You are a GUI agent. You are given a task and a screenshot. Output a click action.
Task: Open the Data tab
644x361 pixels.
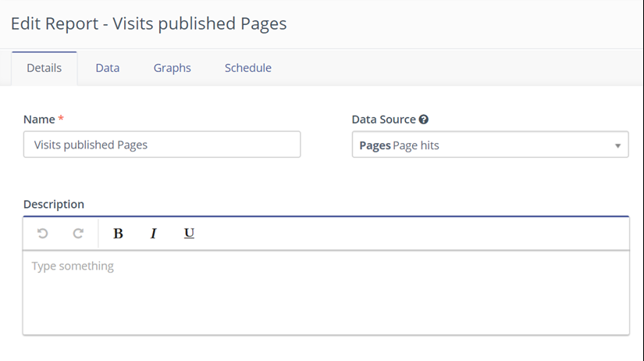click(x=108, y=68)
